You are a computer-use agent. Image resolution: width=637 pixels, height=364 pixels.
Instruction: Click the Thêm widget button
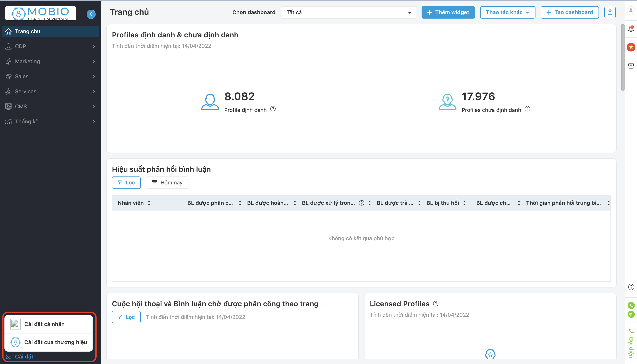coord(448,12)
